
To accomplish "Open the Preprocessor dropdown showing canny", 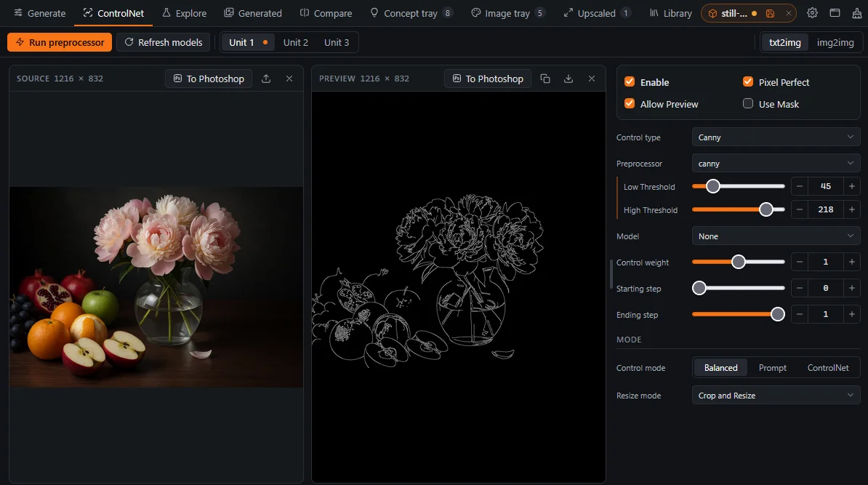I will pyautogui.click(x=776, y=164).
